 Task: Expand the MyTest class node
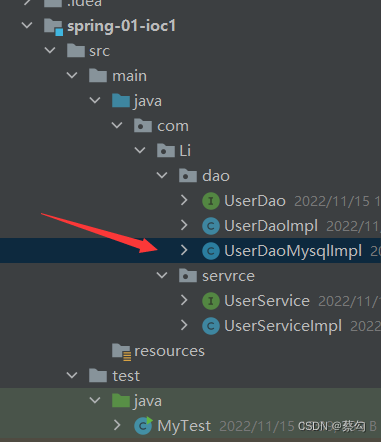[117, 425]
